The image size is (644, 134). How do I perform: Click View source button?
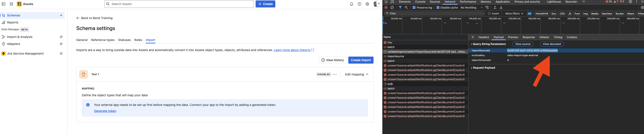pyautogui.click(x=523, y=44)
